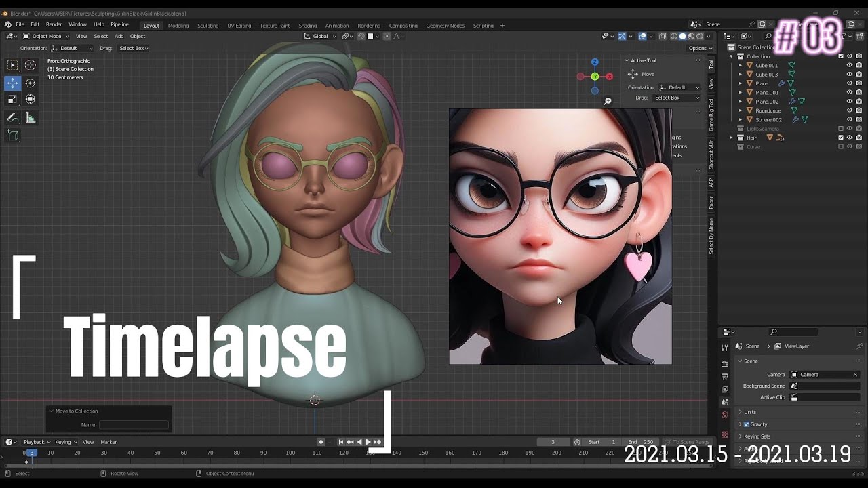This screenshot has width=868, height=488.
Task: Disable Cube.003 in renders
Action: 859,75
